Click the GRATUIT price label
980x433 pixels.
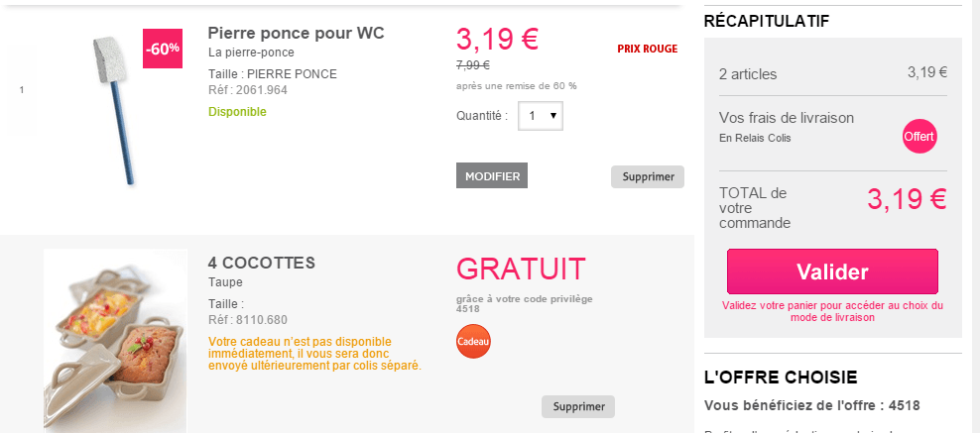(521, 269)
